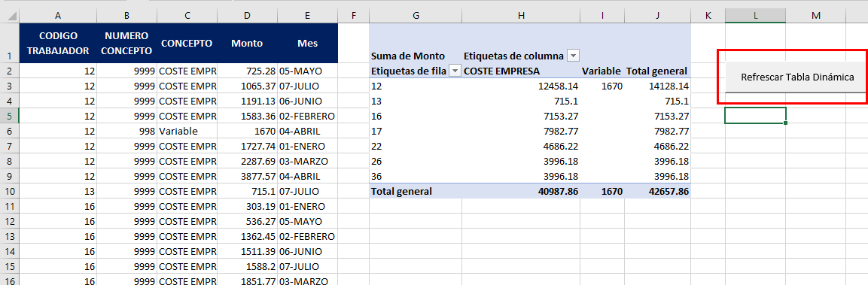Image resolution: width=868 pixels, height=285 pixels.
Task: Open the Etiquetas de columna filter dropdown
Action: [574, 56]
